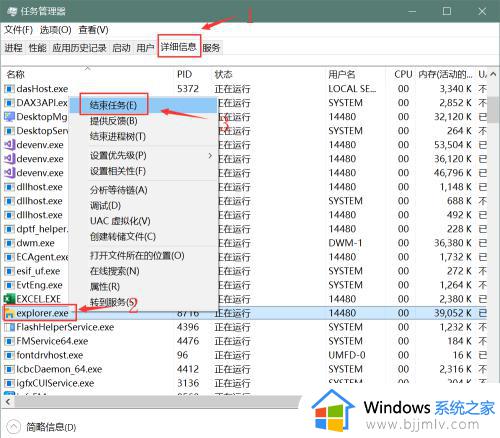Expand the 设置优先级(P) submenu

tap(143, 155)
